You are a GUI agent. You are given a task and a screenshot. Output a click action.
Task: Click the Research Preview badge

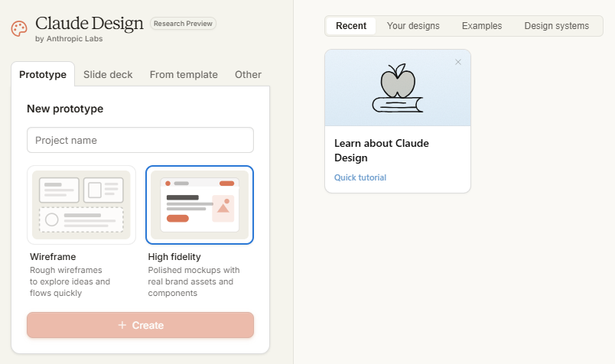coord(183,24)
